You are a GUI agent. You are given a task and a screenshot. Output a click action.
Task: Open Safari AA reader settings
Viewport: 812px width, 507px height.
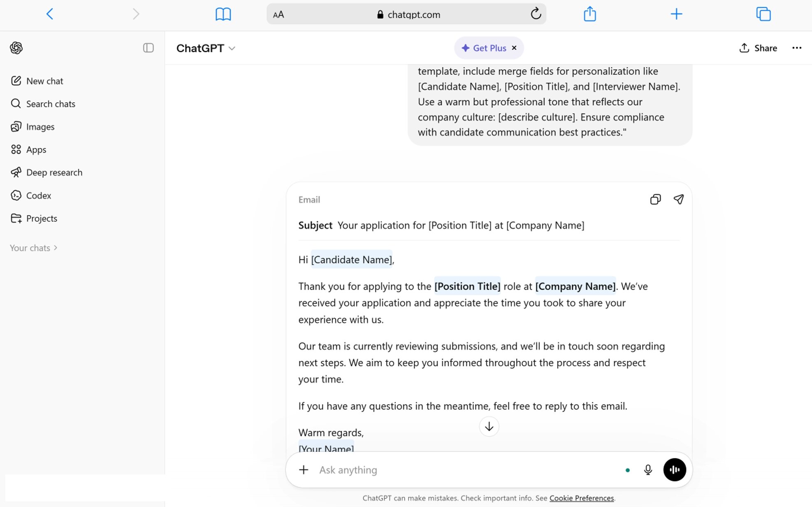pos(278,14)
